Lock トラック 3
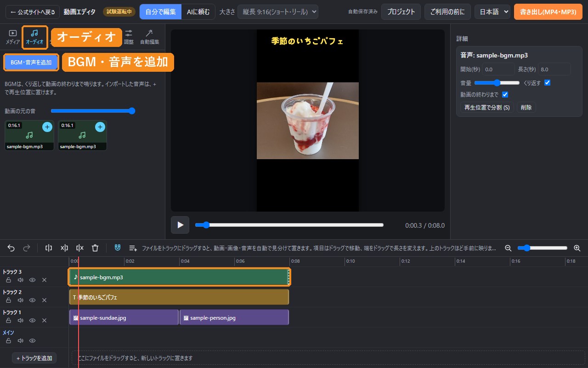The image size is (588, 368). (x=8, y=280)
